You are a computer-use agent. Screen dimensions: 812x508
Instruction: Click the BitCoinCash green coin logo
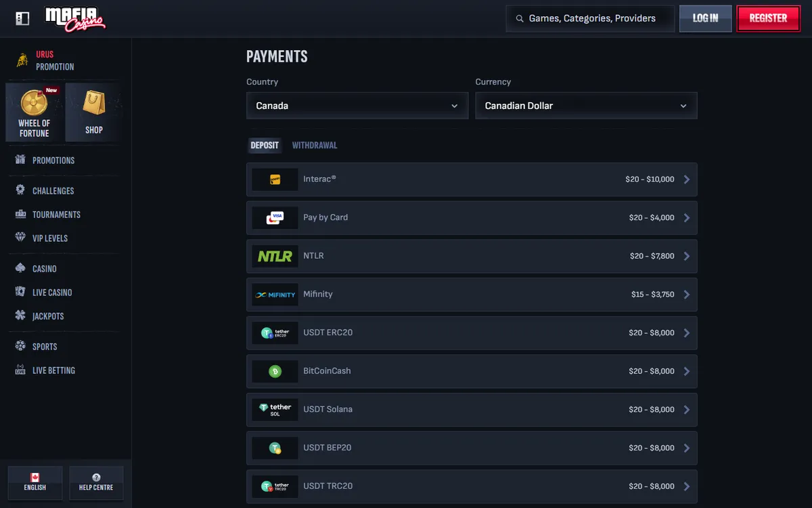[275, 371]
